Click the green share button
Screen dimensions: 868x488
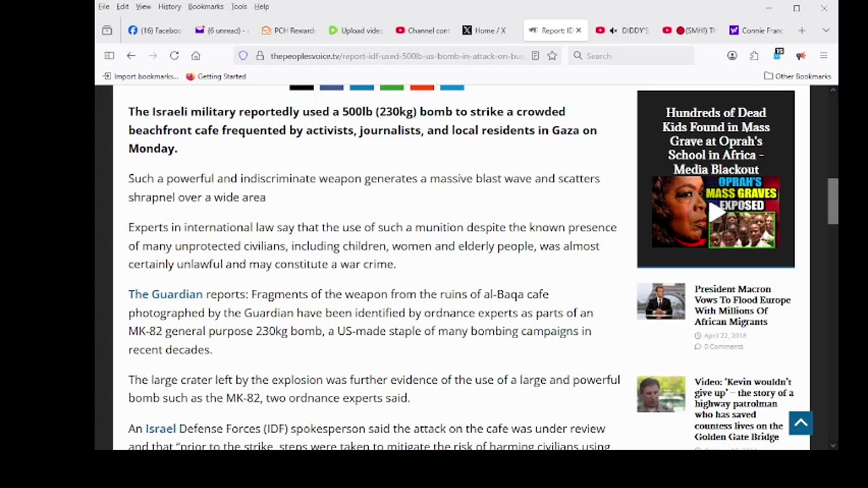(392, 87)
